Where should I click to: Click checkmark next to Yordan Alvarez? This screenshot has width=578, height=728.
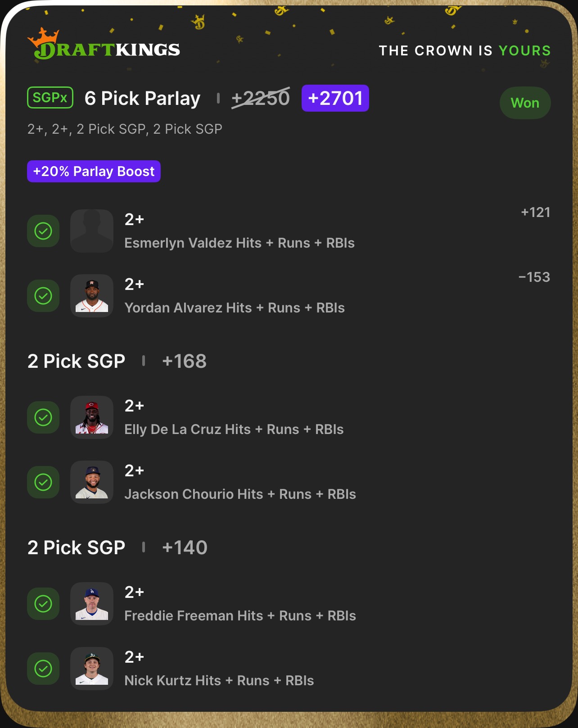[43, 296]
